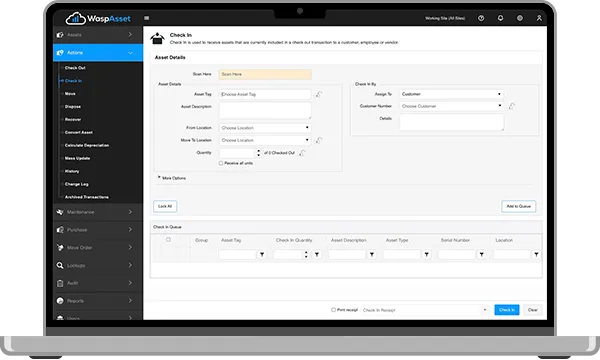Click the Audit clipboard icon in sidebar

coord(60,283)
